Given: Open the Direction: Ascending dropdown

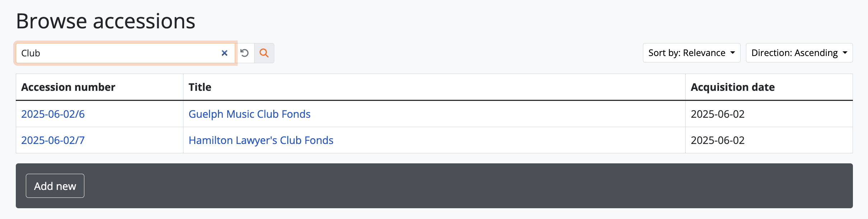Looking at the screenshot, I should point(799,53).
